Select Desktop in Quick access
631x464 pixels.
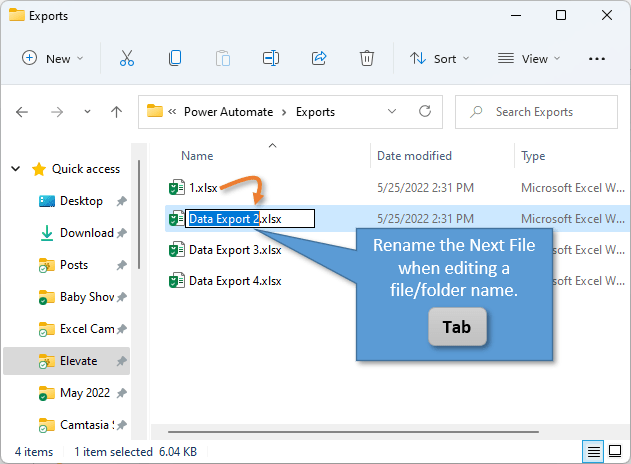coord(80,201)
